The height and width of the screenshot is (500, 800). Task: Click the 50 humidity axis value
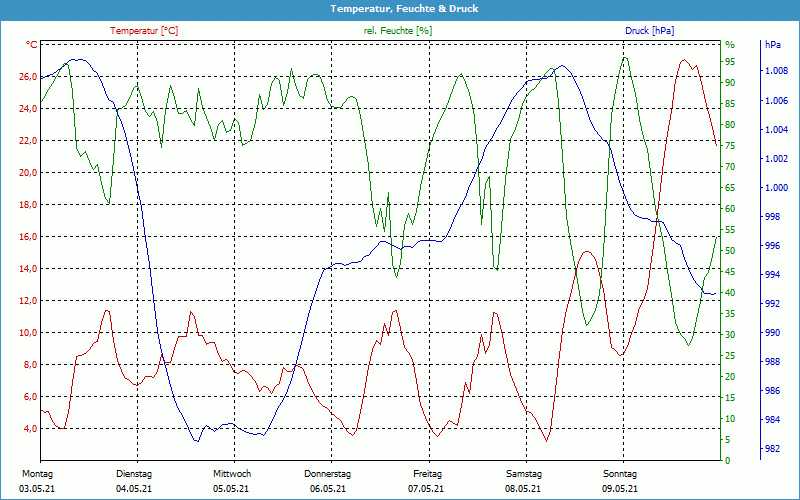click(x=730, y=251)
